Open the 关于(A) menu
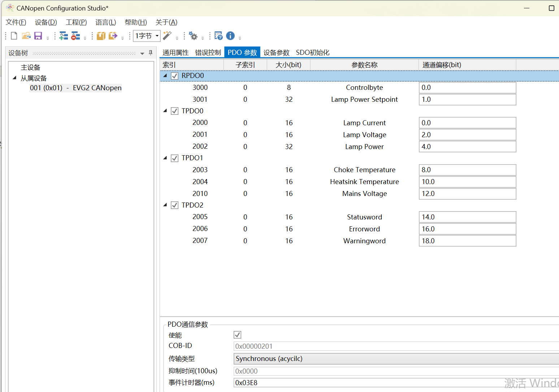The width and height of the screenshot is (559, 392). 166,22
